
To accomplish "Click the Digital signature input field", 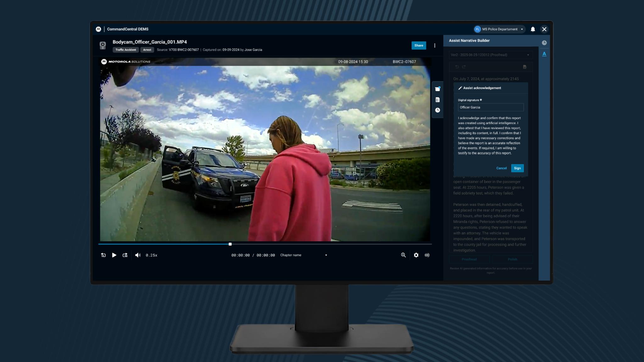I will 491,107.
